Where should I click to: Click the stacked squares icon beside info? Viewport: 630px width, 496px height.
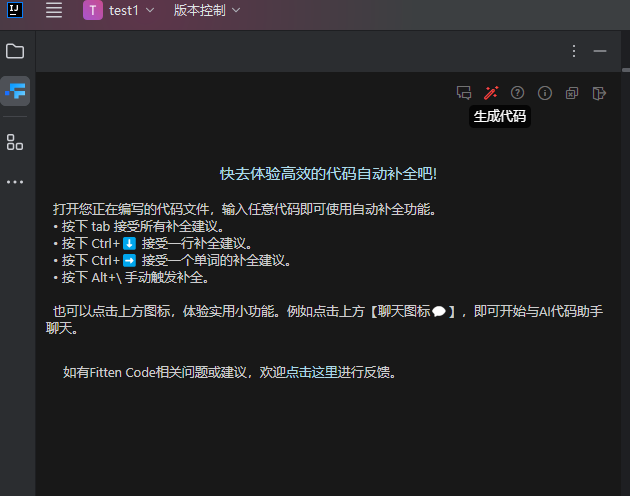coord(572,93)
